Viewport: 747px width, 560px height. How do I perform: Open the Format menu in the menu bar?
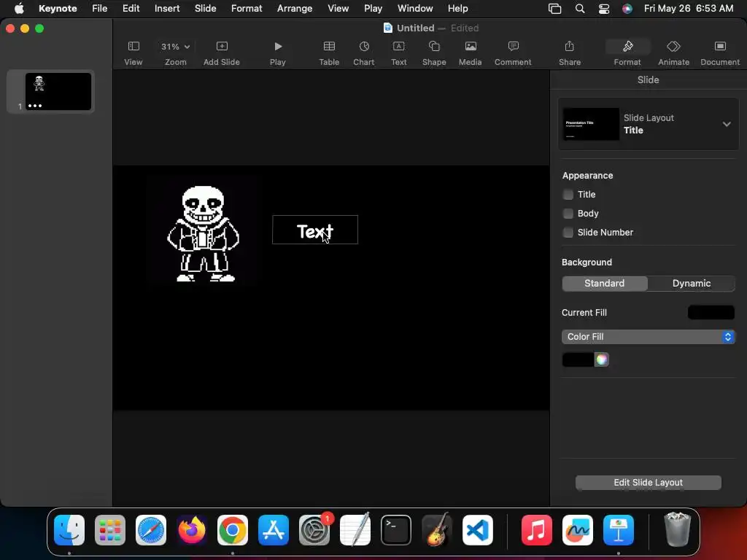pos(247,8)
